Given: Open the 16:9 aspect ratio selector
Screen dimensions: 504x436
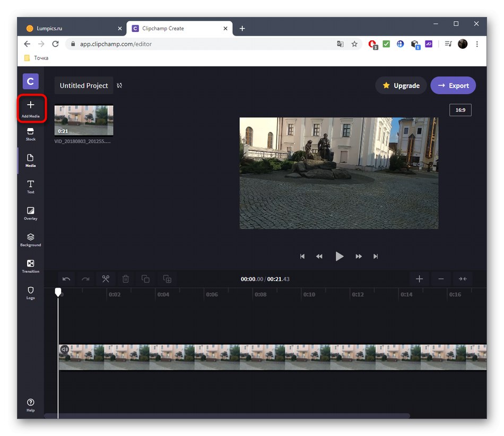Looking at the screenshot, I should [x=460, y=110].
